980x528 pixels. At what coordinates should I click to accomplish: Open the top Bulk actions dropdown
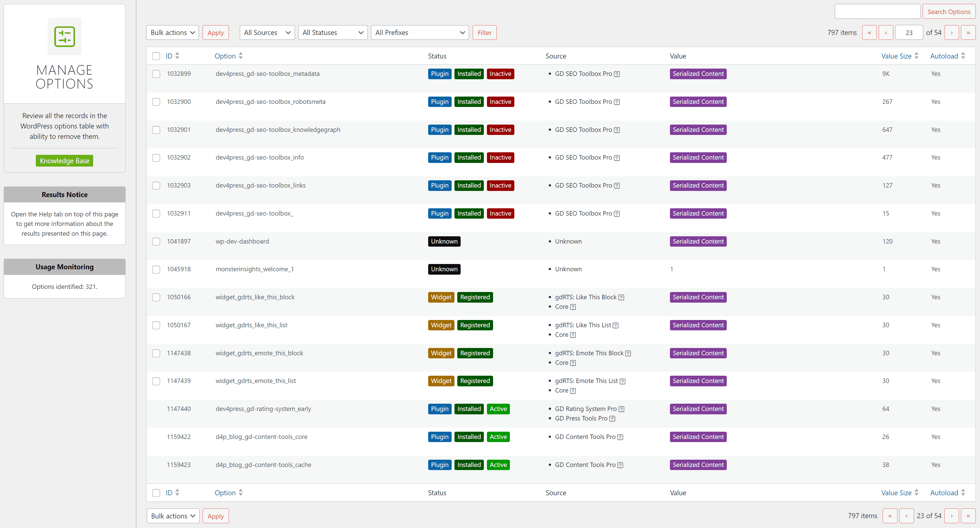coord(173,33)
